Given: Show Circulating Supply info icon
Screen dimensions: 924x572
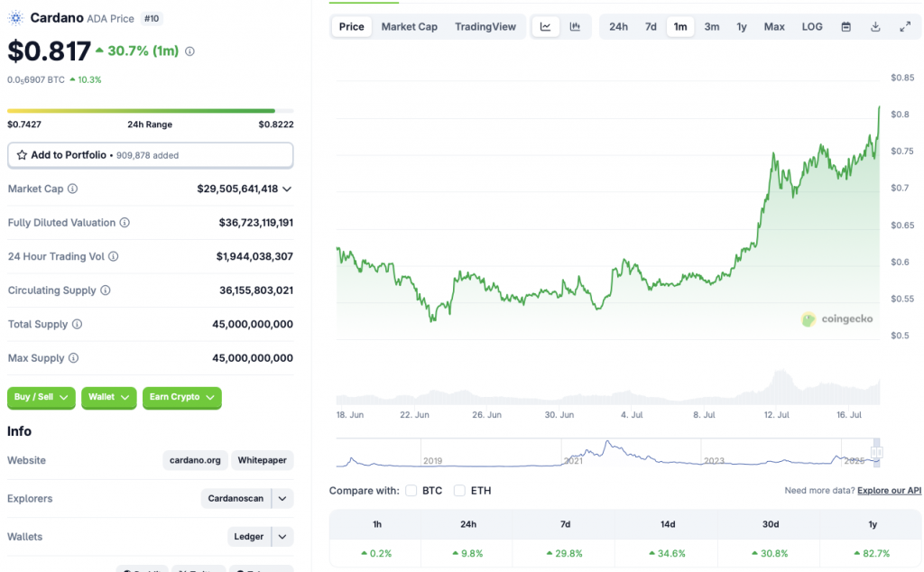Looking at the screenshot, I should point(106,291).
